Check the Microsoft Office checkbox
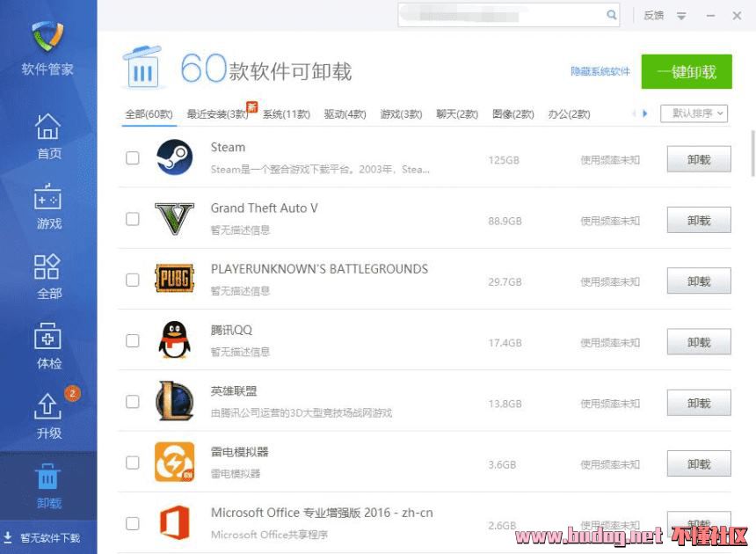The height and width of the screenshot is (554, 756). point(133,523)
